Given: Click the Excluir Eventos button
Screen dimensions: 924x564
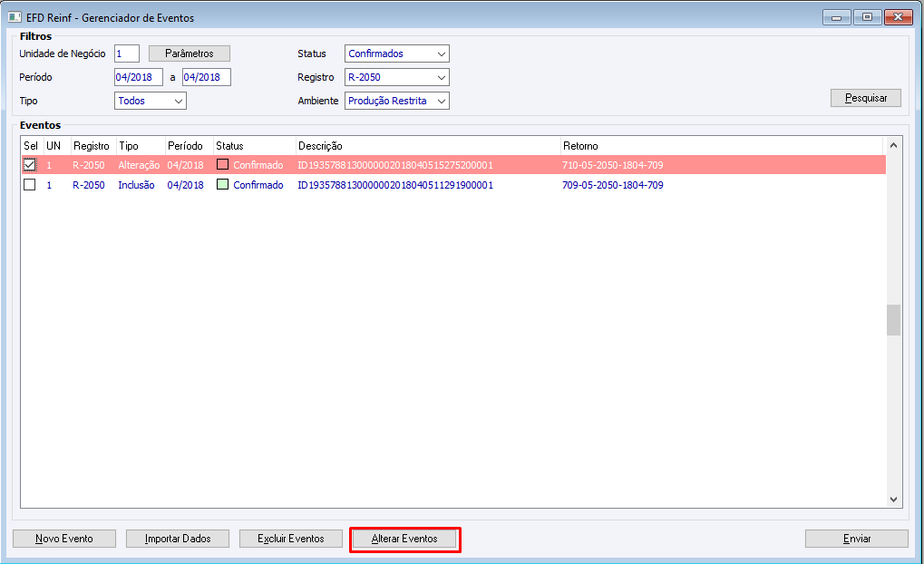Looking at the screenshot, I should tap(290, 539).
